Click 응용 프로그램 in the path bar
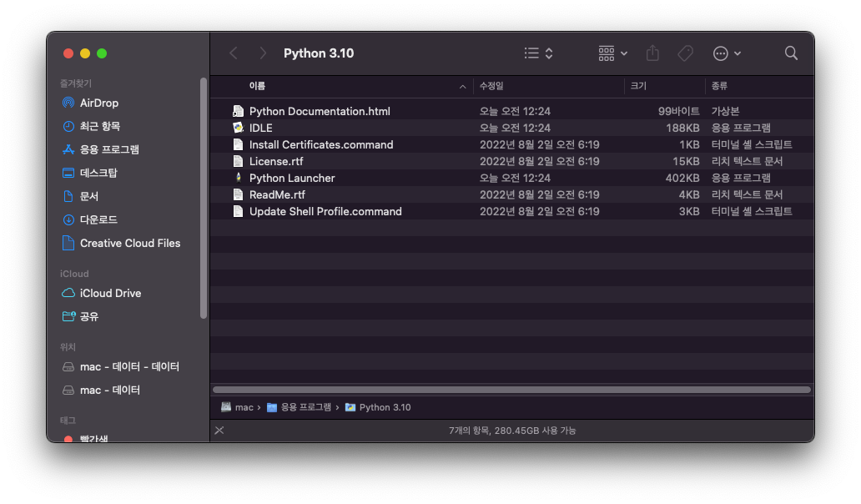Screen dimensions: 861x504 tap(300, 407)
